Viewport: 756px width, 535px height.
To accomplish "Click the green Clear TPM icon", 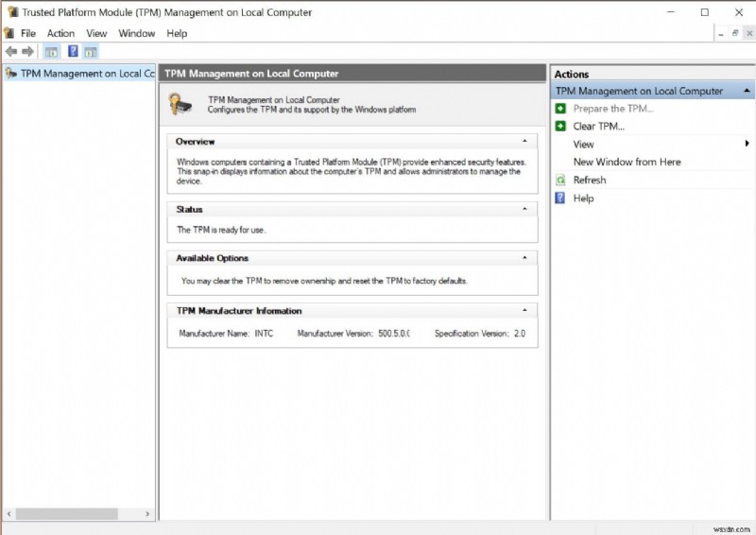I will pos(560,127).
